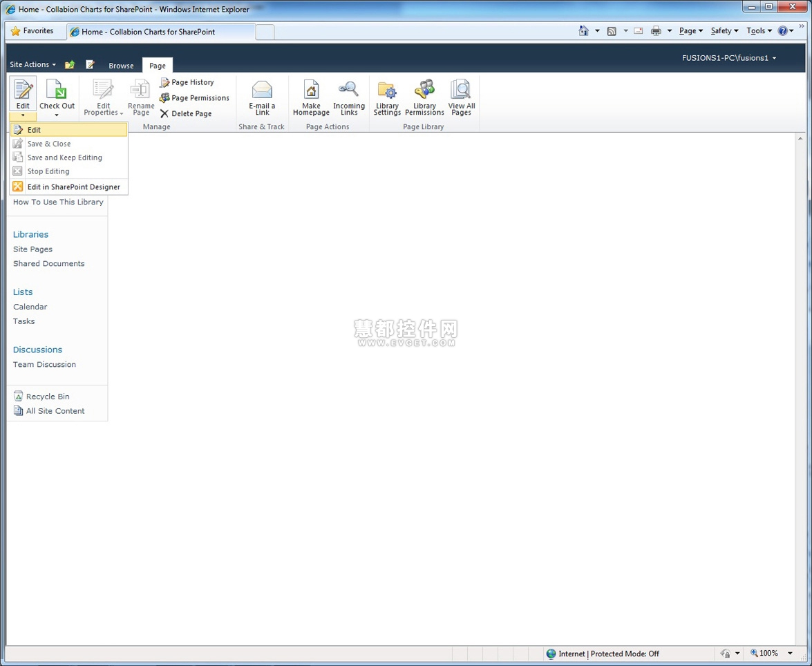Image resolution: width=812 pixels, height=666 pixels.
Task: Click the Print toolbar icon
Action: (656, 31)
